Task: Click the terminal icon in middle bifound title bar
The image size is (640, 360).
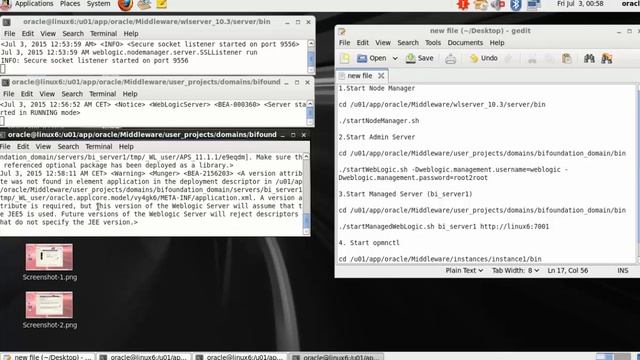Action: click(5, 82)
